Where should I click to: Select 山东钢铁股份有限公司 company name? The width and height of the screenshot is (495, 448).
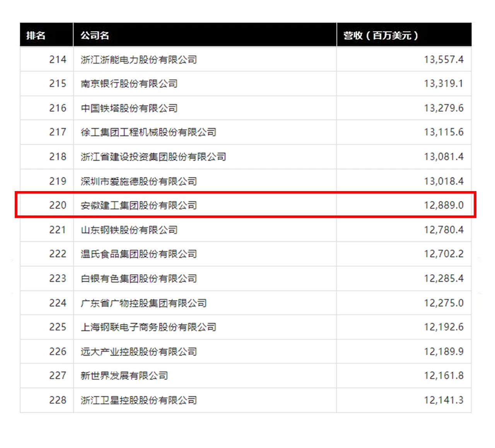pyautogui.click(x=129, y=230)
